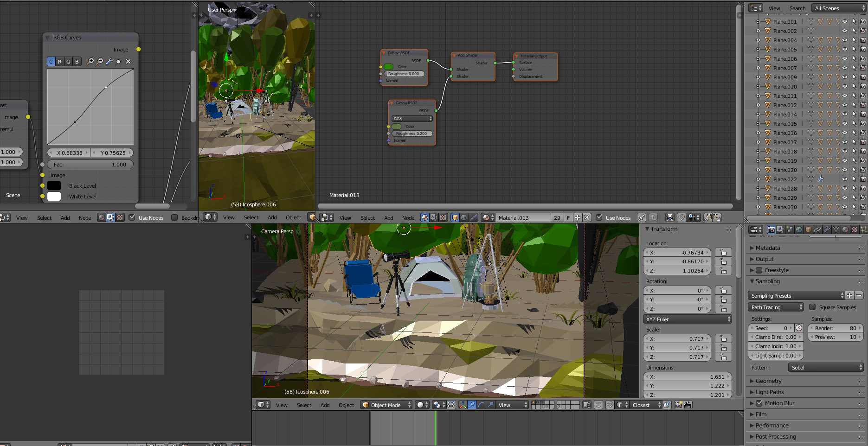Choose Object shader type (cube) in node header
The width and height of the screenshot is (868, 446).
455,217
